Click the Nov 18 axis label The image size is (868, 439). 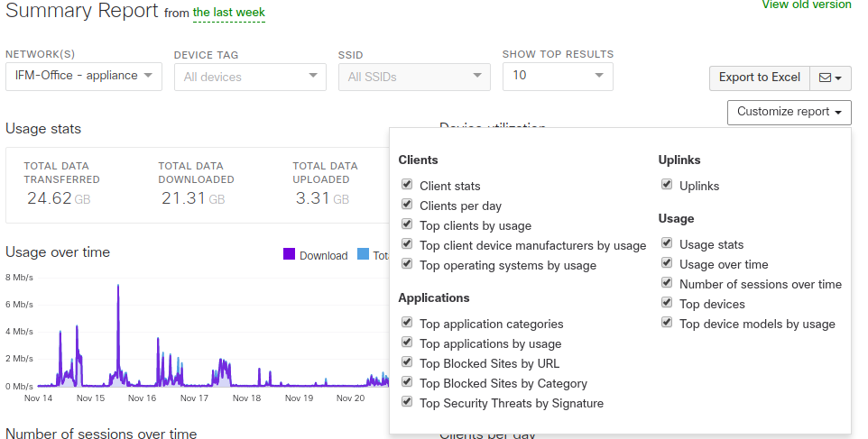pyautogui.click(x=246, y=398)
